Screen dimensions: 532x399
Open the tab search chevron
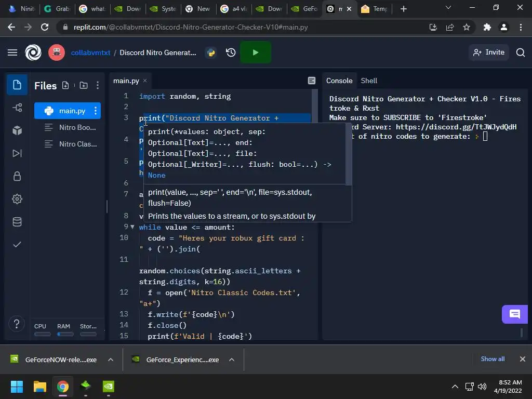click(448, 7)
